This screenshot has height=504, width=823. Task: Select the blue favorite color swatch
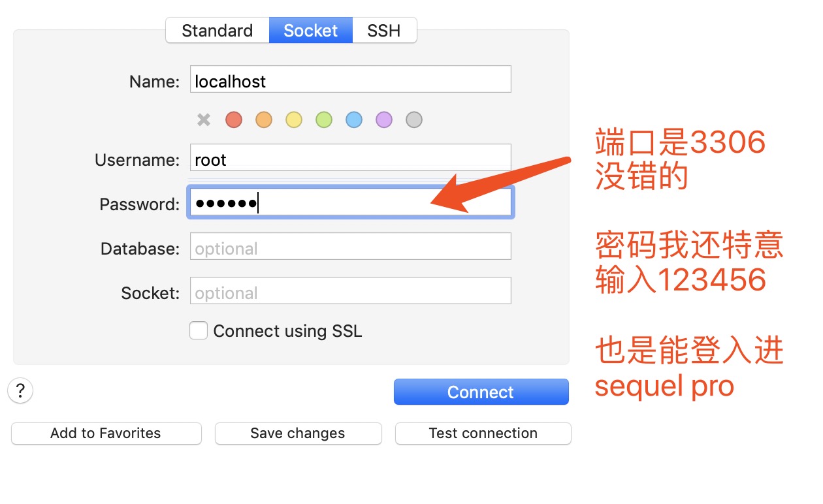tap(353, 119)
